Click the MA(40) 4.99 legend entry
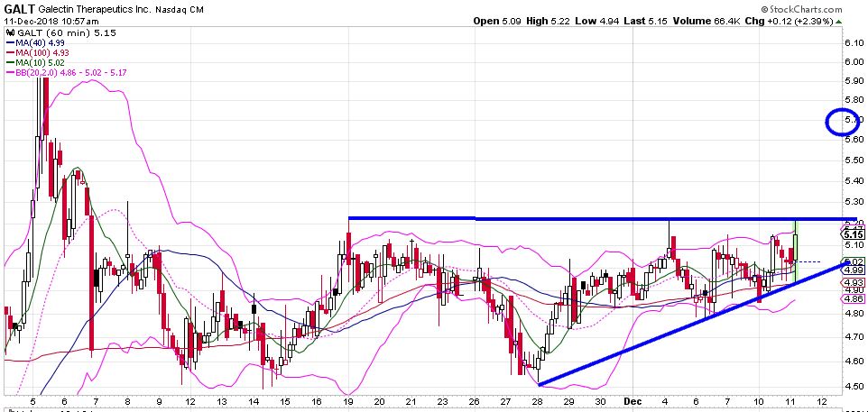The height and width of the screenshot is (412, 868). pyautogui.click(x=40, y=42)
